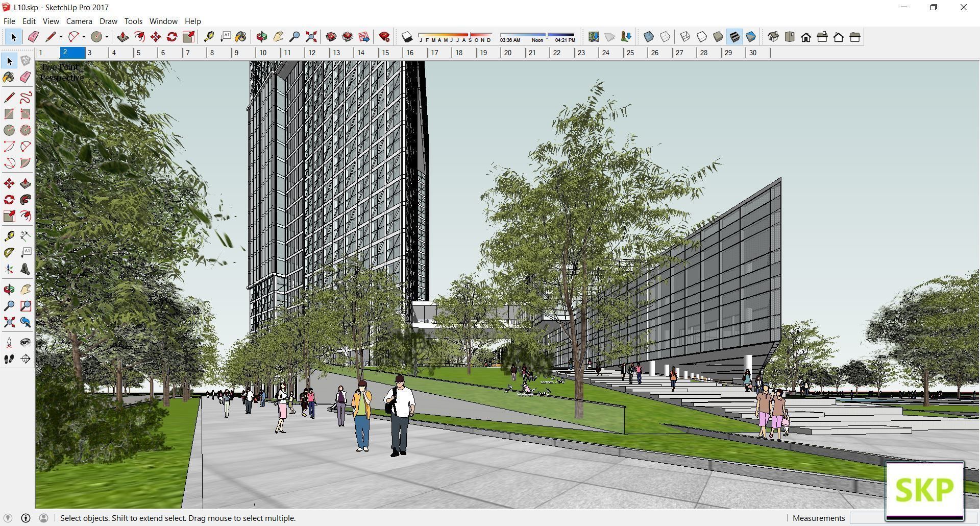Screen dimensions: 980x526
Task: Select the Polygon tool
Action: click(26, 130)
